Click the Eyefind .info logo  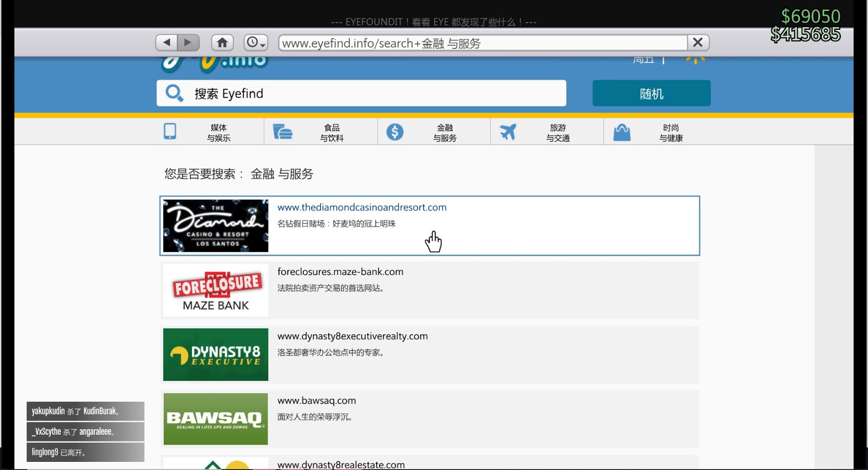coord(215,64)
